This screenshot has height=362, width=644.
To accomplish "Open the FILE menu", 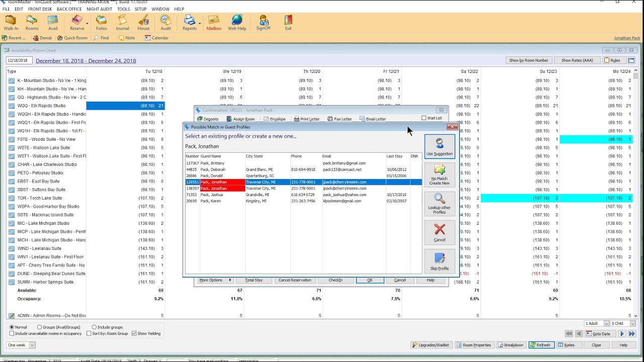I will pos(6,9).
